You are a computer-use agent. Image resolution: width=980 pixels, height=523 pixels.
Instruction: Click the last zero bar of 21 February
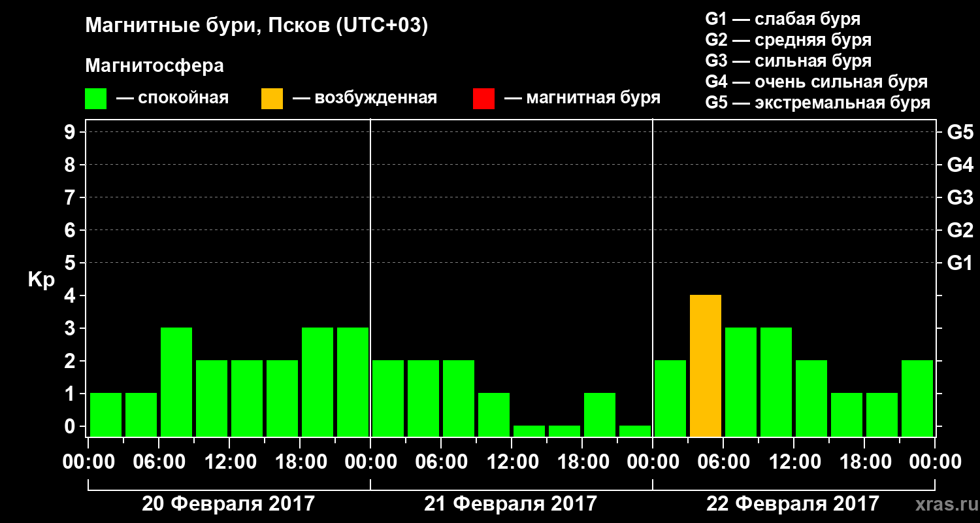point(635,431)
